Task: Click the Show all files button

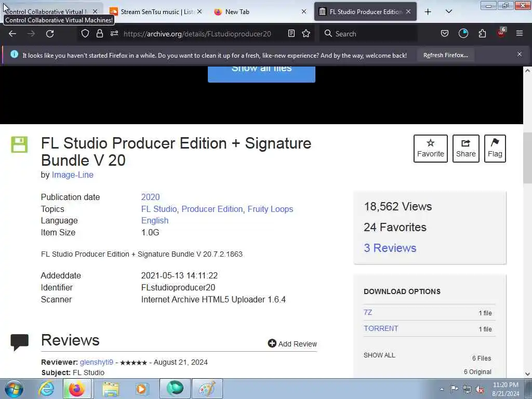Action: pyautogui.click(x=261, y=74)
